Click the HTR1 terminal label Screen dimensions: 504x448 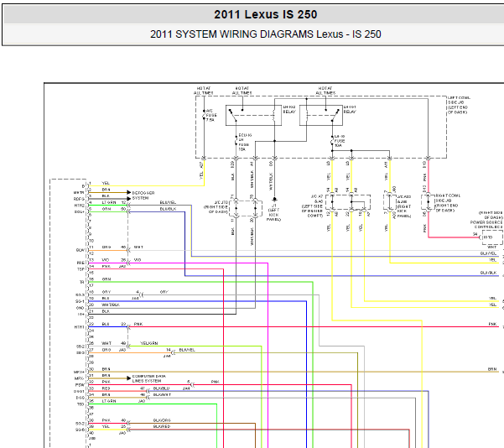(80, 327)
